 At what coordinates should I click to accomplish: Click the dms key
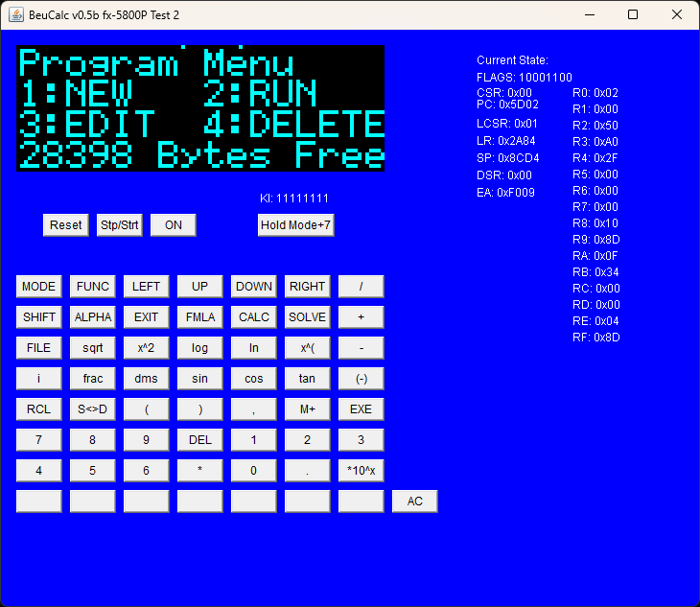[146, 379]
